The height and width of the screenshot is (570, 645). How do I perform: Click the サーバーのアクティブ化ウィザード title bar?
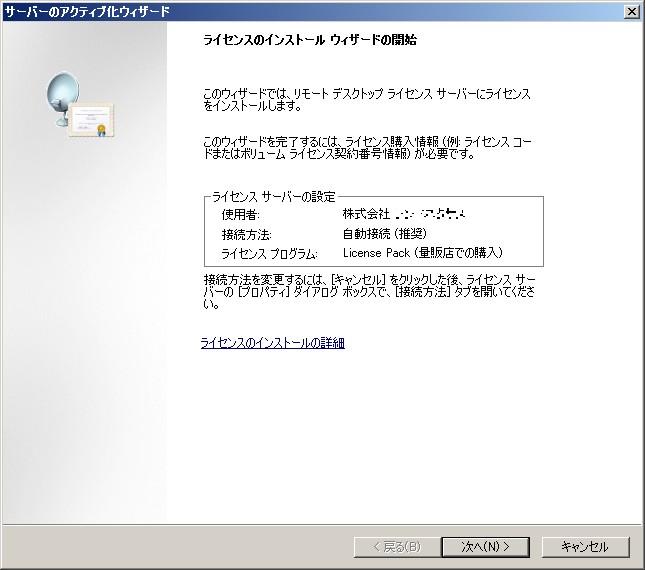point(300,11)
